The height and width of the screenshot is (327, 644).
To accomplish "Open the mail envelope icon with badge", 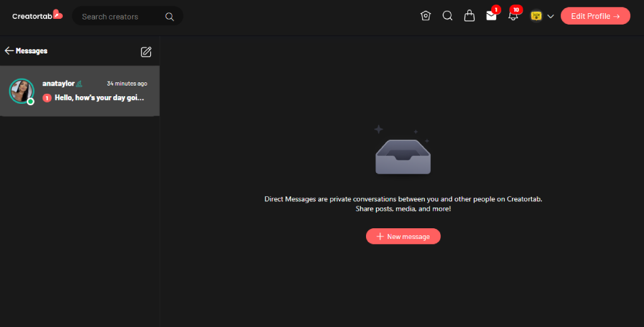I will [x=491, y=16].
